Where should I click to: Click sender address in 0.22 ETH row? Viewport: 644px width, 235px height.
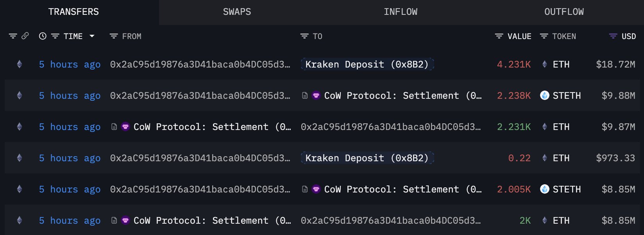(x=200, y=158)
